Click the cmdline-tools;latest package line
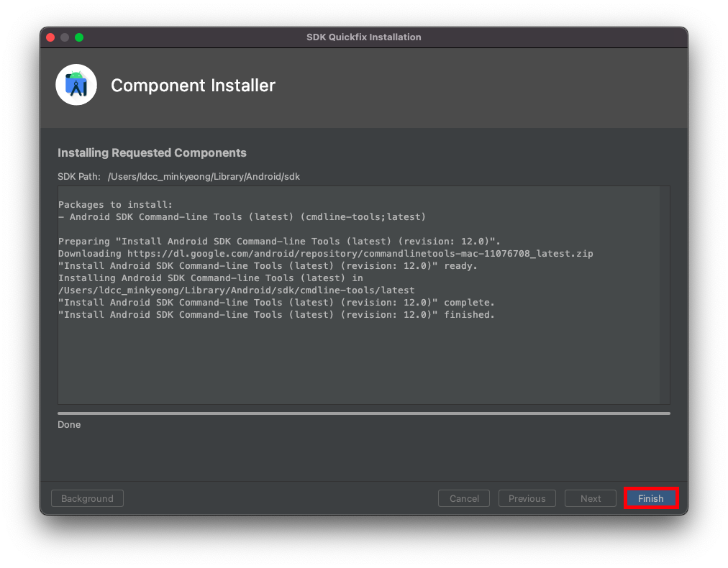The image size is (728, 568). tap(242, 216)
